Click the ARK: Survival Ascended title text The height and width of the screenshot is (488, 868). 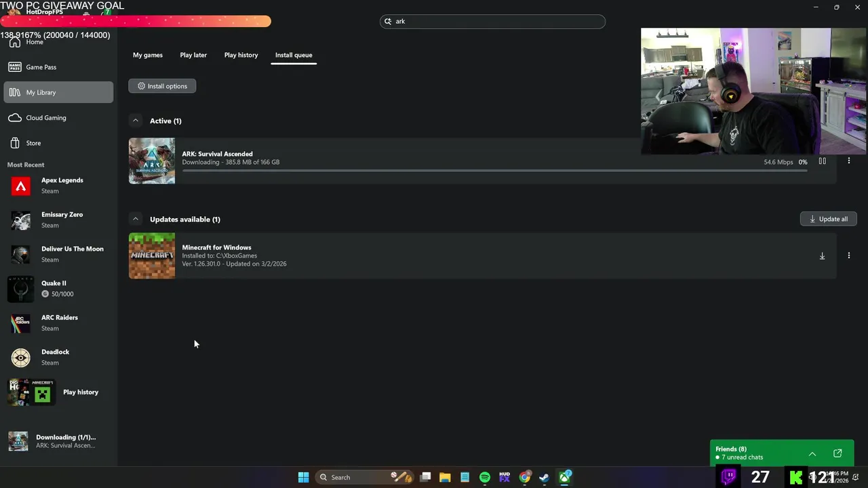[217, 154]
